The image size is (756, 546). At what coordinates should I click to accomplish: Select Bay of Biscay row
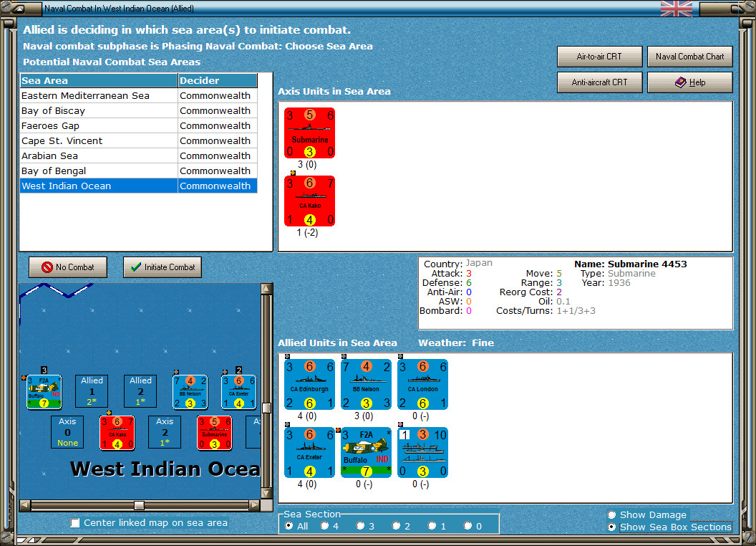(138, 110)
